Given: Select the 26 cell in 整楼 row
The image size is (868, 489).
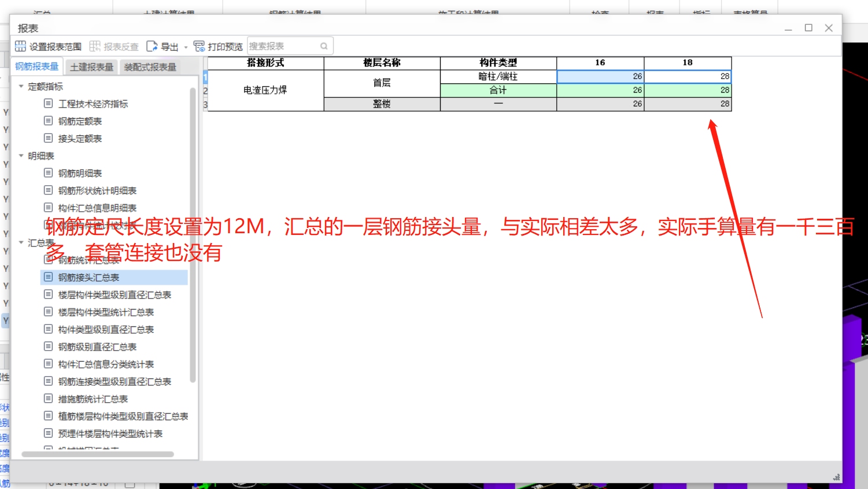Looking at the screenshot, I should pos(600,104).
